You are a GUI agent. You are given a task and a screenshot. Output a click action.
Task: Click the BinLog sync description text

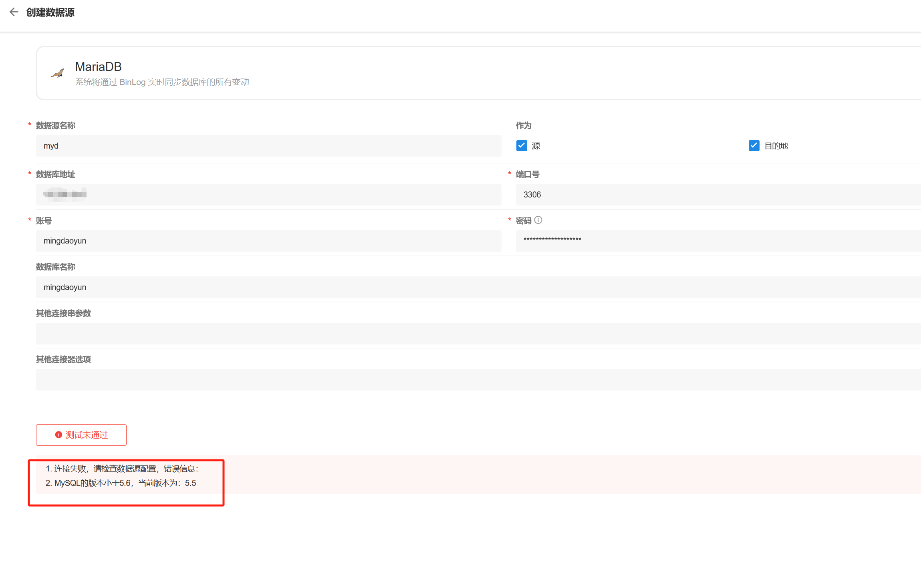pyautogui.click(x=162, y=82)
